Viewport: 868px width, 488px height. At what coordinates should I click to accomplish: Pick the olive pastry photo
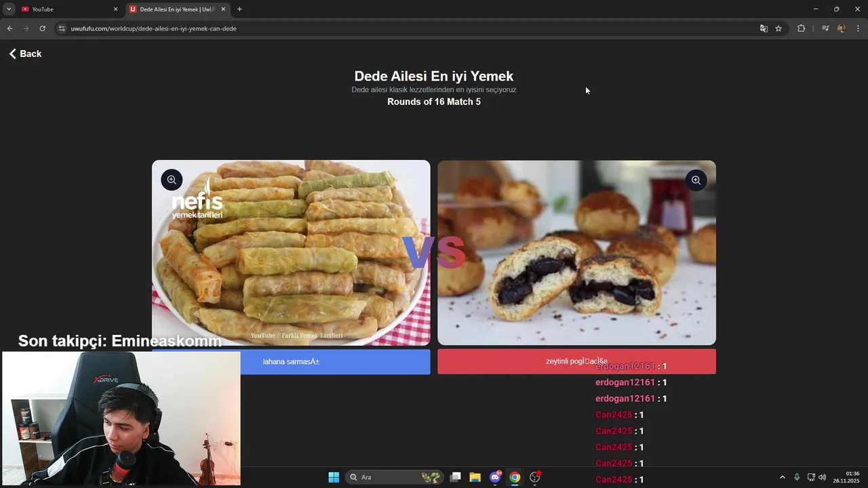click(x=576, y=253)
